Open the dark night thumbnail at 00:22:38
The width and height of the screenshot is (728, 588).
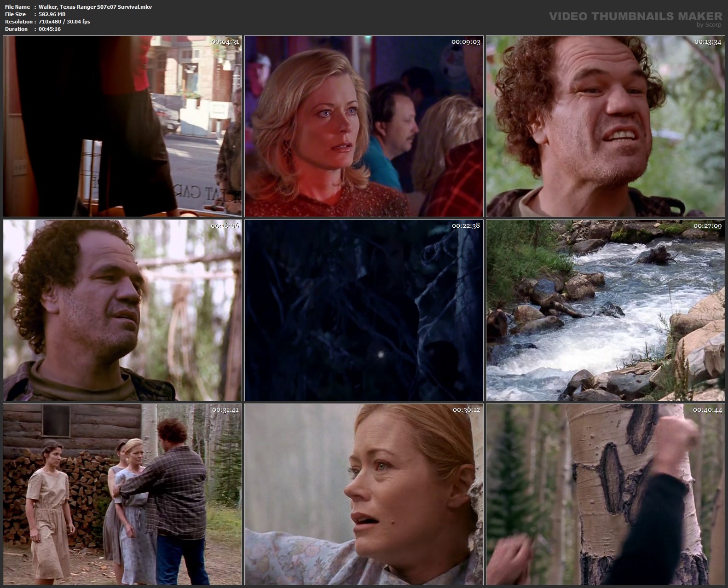pos(364,310)
